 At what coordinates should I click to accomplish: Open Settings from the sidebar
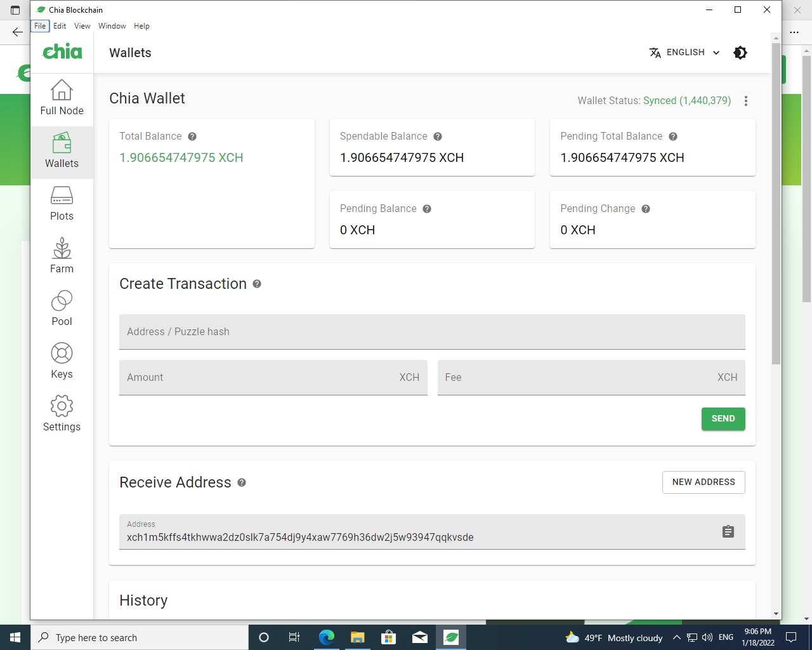tap(62, 415)
